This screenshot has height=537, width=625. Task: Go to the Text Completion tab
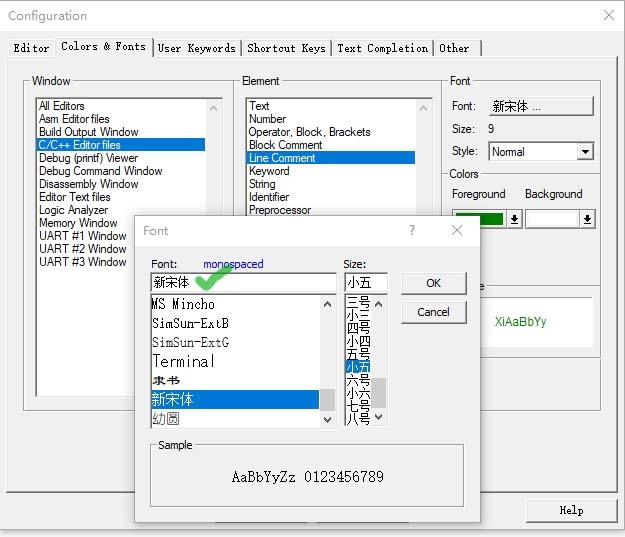click(x=383, y=48)
